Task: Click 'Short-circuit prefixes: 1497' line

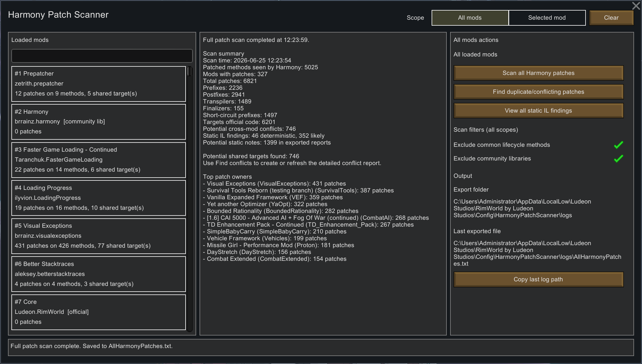Action: point(240,115)
